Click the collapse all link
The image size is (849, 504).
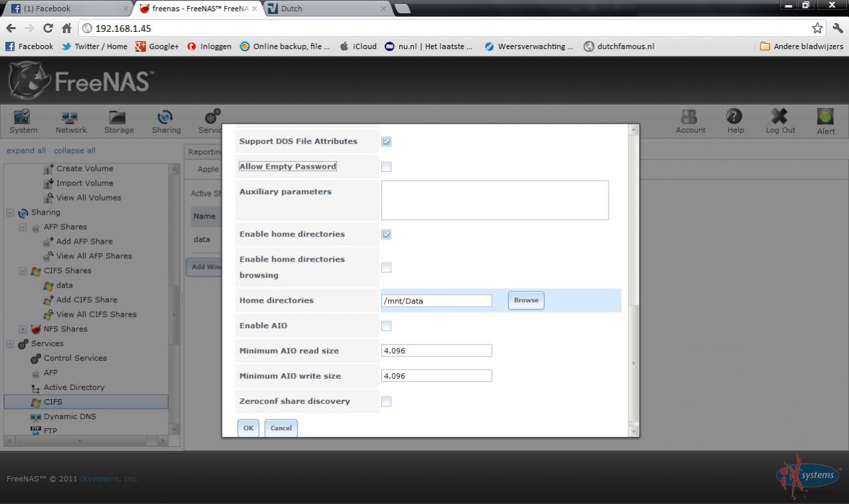74,151
